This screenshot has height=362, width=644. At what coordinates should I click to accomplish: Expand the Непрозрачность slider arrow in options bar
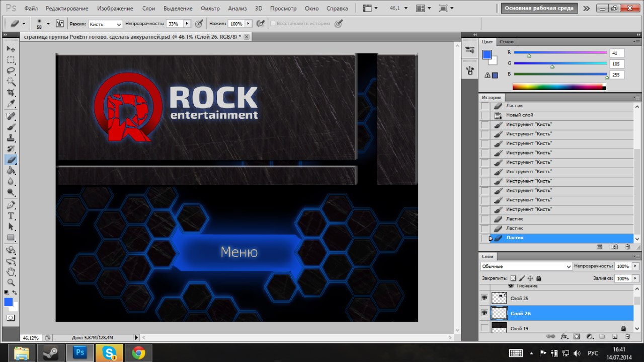(x=187, y=24)
